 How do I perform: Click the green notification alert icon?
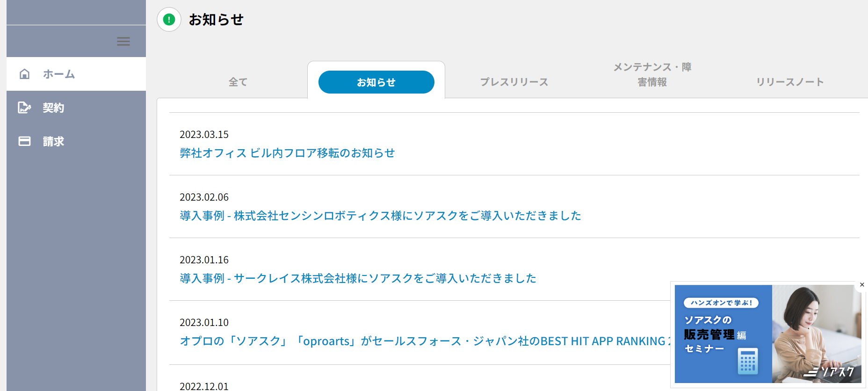pos(169,20)
